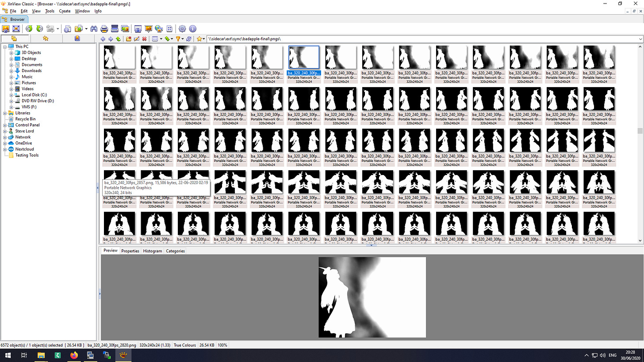Create a Web page via toolbar icon
The width and height of the screenshot is (644, 362).
(x=159, y=29)
